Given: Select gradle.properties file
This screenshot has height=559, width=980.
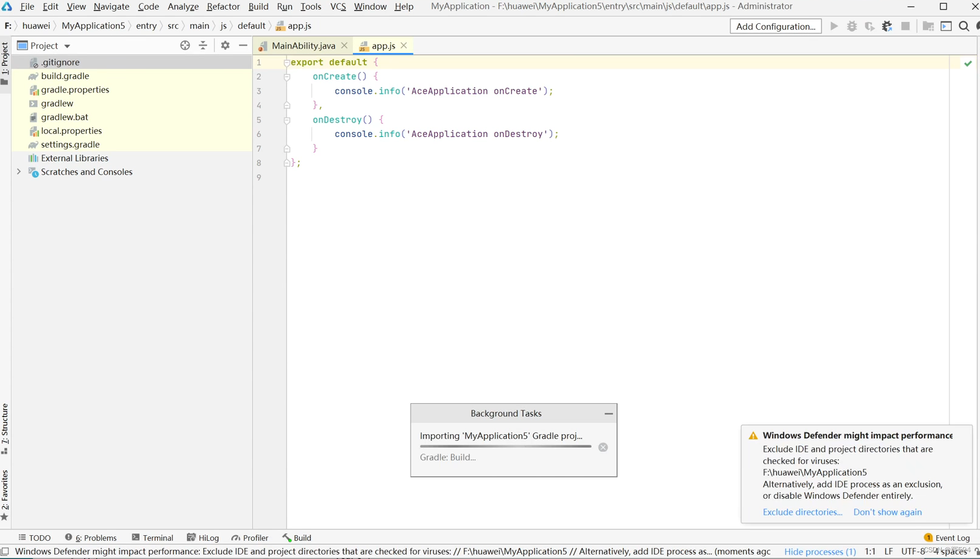Looking at the screenshot, I should [x=132, y=90].
